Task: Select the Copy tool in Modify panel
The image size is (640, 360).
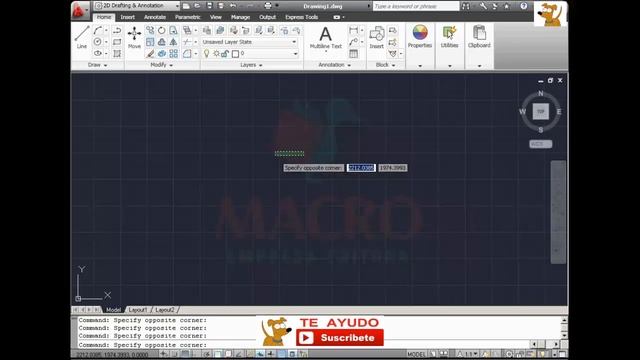Action: (150, 30)
